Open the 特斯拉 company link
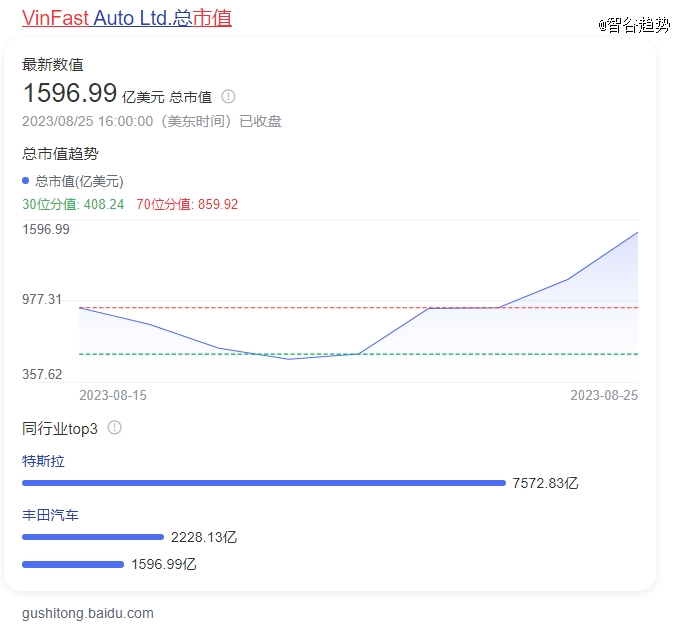 tap(43, 461)
